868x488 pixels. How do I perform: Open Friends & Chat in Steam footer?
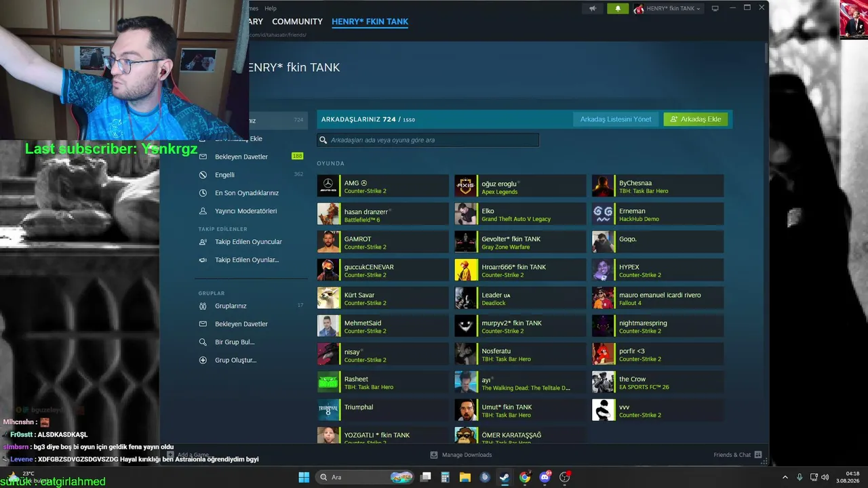(x=738, y=455)
